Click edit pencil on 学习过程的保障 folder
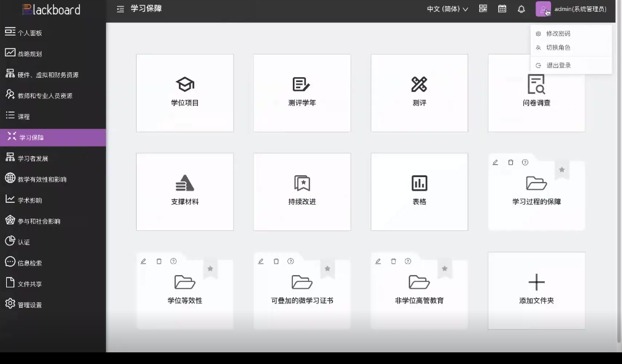The height and width of the screenshot is (364, 622). [x=495, y=162]
